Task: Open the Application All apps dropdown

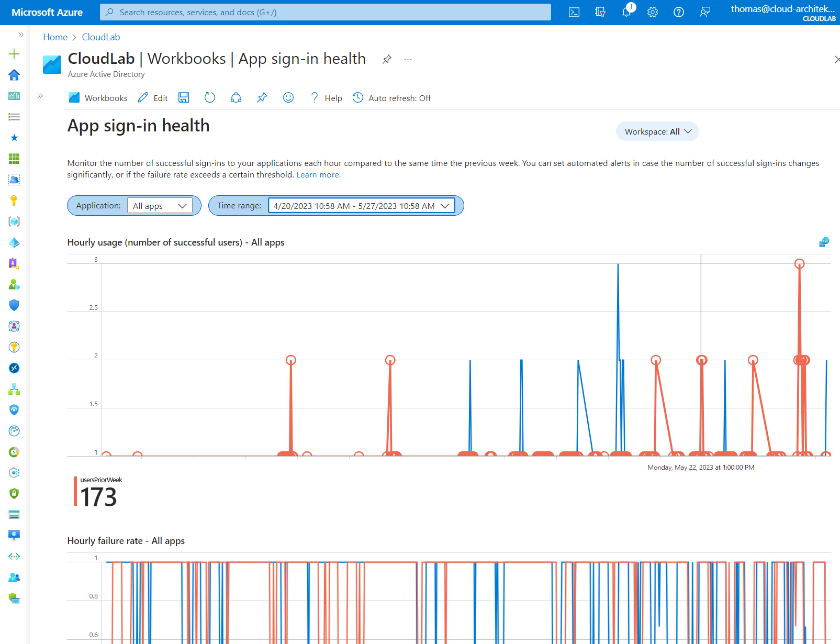Action: 160,206
